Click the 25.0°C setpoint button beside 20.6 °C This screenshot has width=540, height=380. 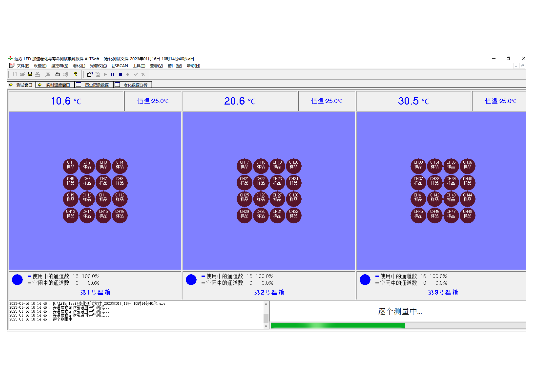coord(326,101)
